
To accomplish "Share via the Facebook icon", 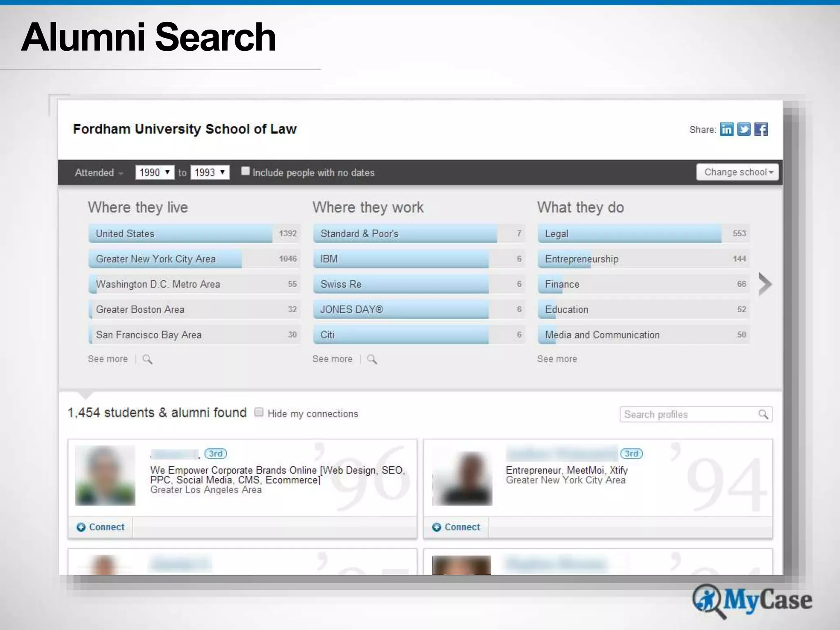I will 761,130.
